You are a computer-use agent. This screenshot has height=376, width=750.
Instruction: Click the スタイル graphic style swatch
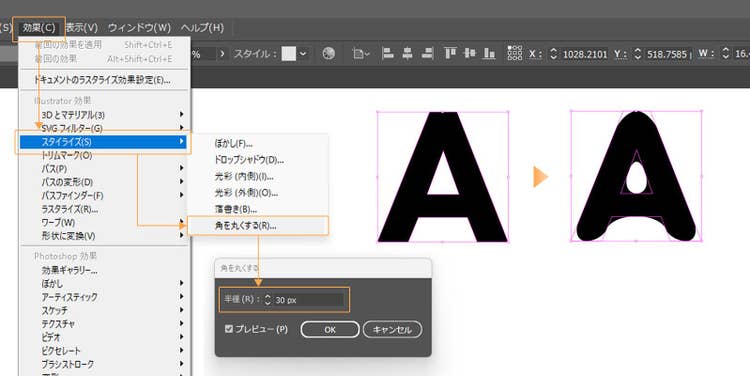pyautogui.click(x=288, y=54)
